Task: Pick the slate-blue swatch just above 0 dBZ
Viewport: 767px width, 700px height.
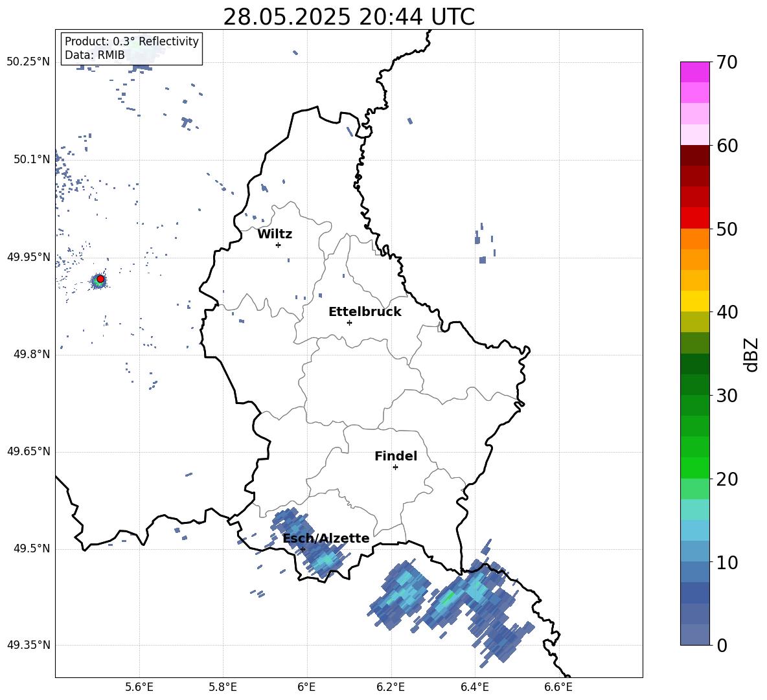Action: [694, 635]
